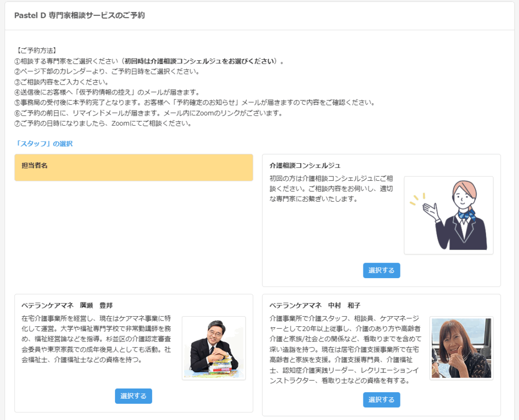Click instruction step ② about the calendar
This screenshot has width=519, height=420.
point(106,71)
